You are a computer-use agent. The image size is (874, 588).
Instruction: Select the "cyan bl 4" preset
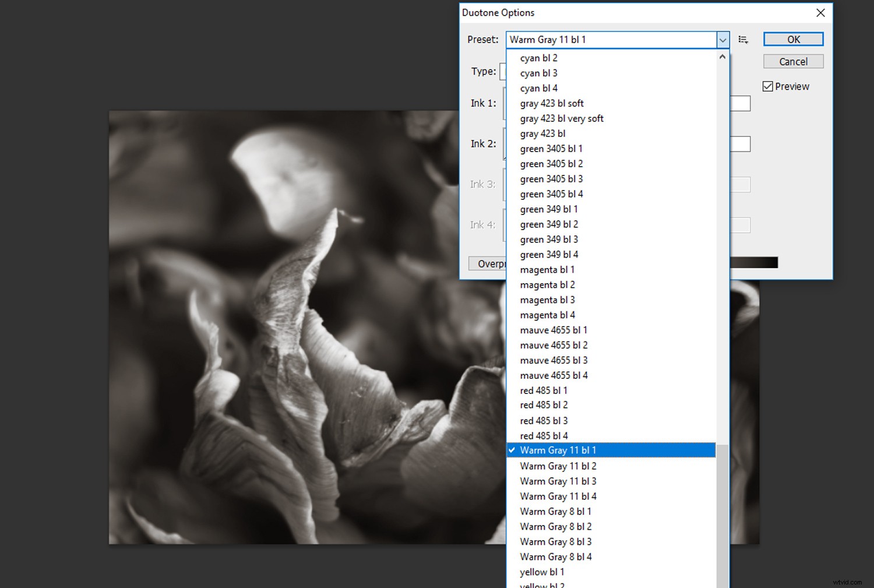(x=538, y=87)
